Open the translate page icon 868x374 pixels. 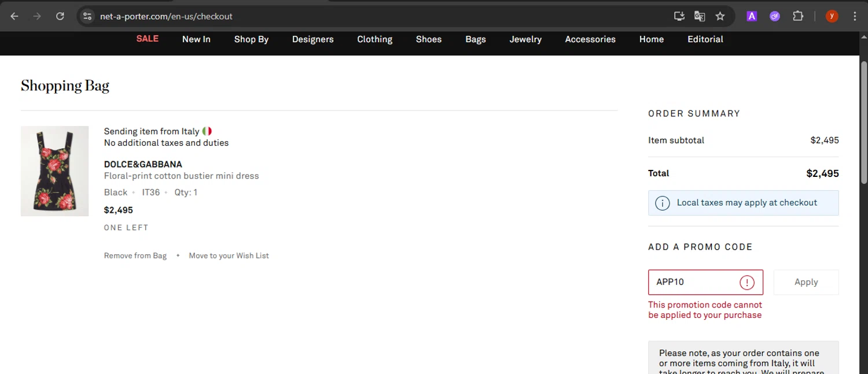pyautogui.click(x=700, y=16)
